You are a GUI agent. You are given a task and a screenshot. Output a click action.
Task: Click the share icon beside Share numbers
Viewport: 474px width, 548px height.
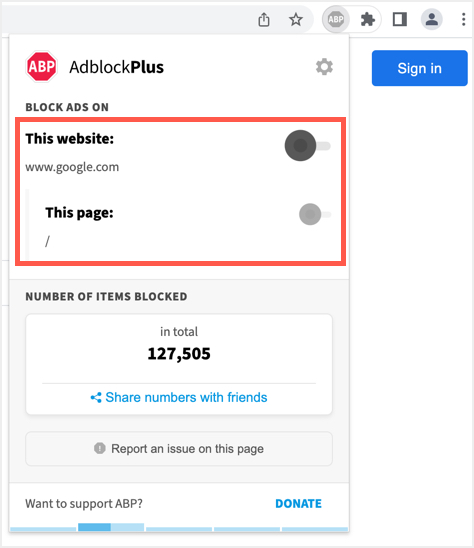click(x=96, y=398)
